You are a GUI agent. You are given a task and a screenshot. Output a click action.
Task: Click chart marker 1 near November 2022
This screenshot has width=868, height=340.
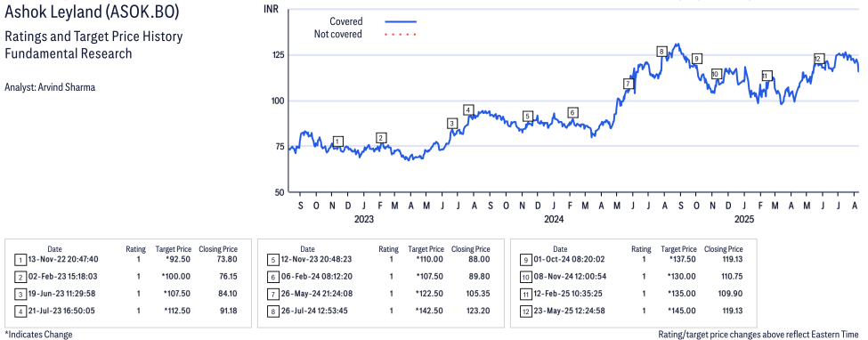click(x=339, y=142)
